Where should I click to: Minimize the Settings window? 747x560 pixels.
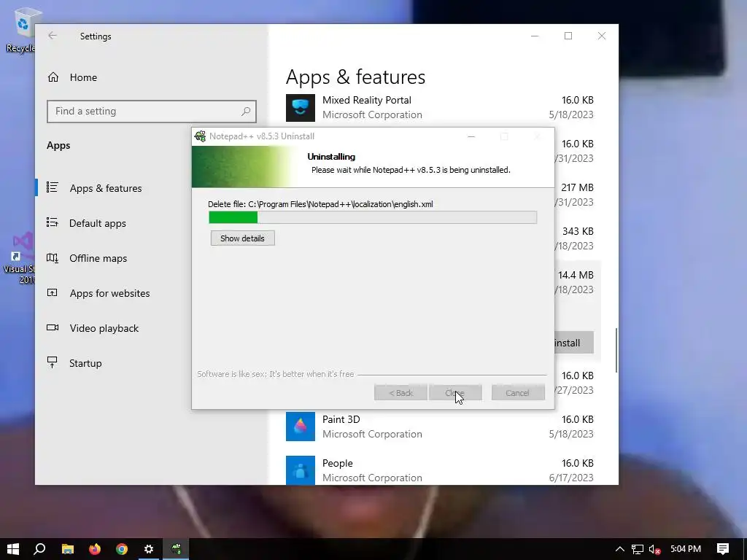coord(535,36)
